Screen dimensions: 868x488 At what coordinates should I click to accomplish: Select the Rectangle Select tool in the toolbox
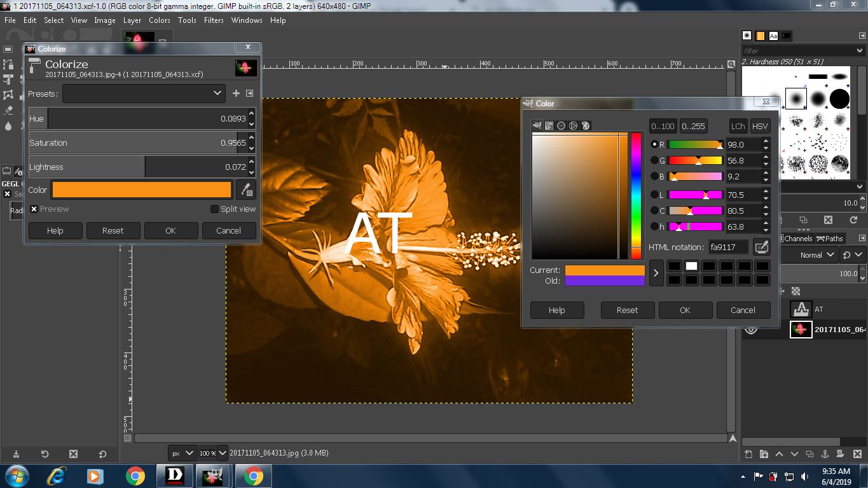(8, 49)
